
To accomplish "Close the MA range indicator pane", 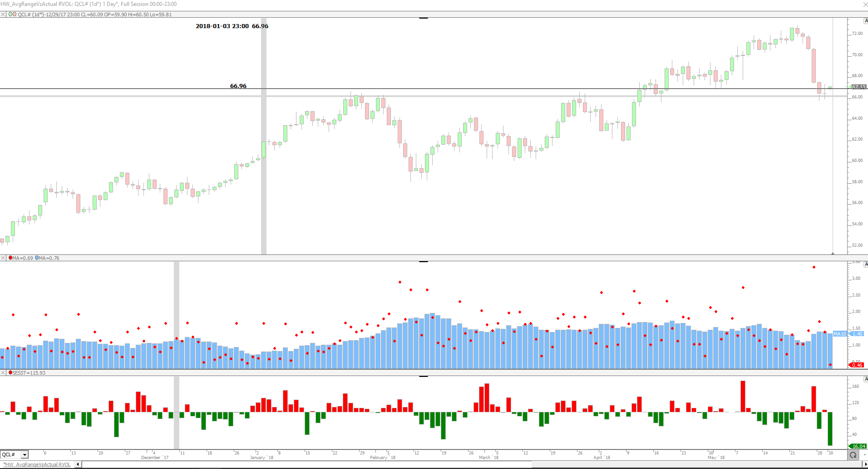I will (x=3, y=258).
